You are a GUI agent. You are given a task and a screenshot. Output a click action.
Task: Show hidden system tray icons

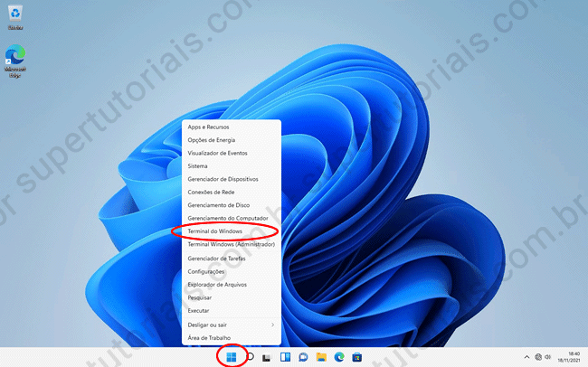point(526,357)
